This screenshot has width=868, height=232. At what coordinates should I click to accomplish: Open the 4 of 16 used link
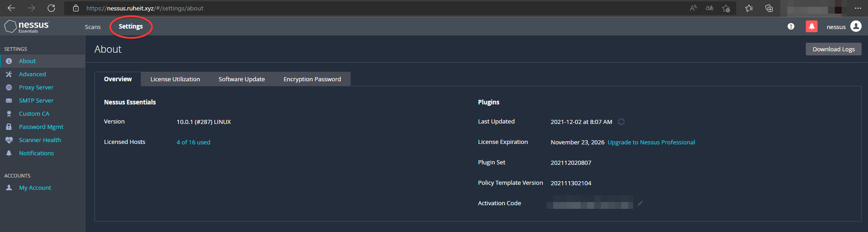point(193,143)
